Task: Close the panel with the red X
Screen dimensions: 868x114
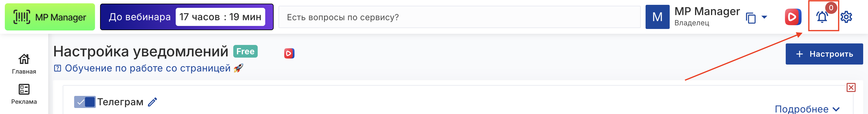Action: 851,88
